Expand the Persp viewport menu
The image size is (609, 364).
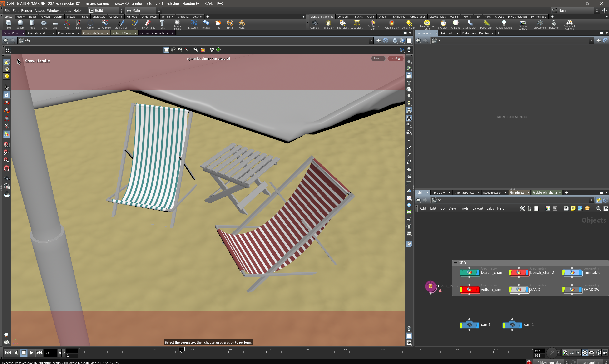point(378,58)
